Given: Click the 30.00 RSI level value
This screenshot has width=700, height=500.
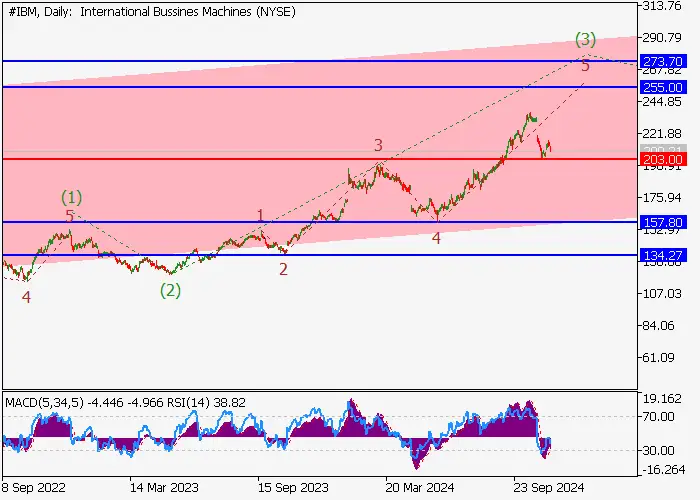Looking at the screenshot, I should [x=658, y=450].
